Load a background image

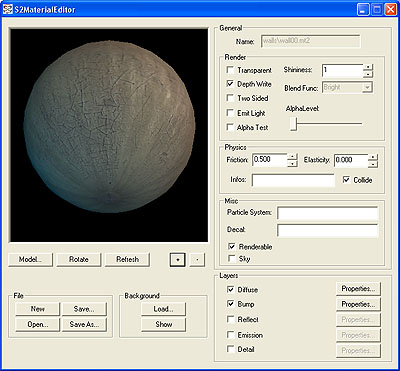pos(163,309)
